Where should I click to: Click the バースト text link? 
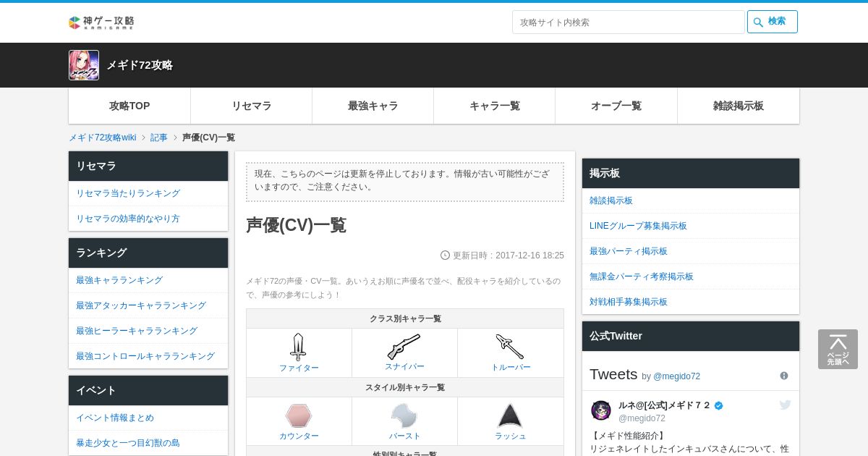pyautogui.click(x=404, y=436)
